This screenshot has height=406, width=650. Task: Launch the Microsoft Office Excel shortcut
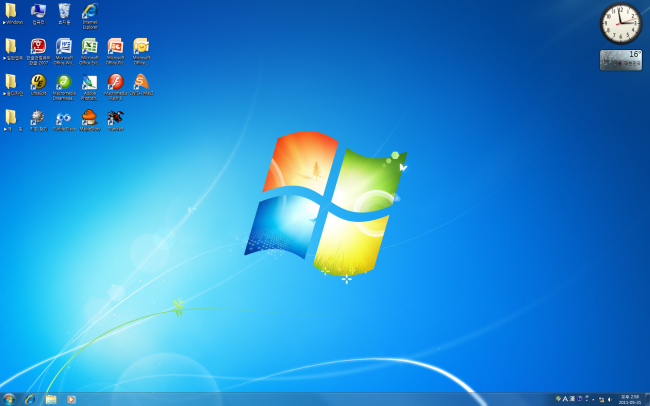point(90,47)
